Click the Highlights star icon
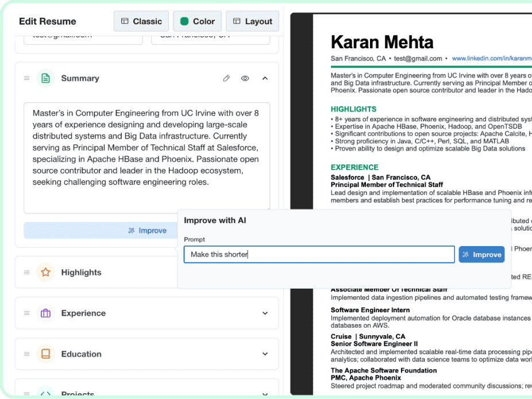 (45, 273)
